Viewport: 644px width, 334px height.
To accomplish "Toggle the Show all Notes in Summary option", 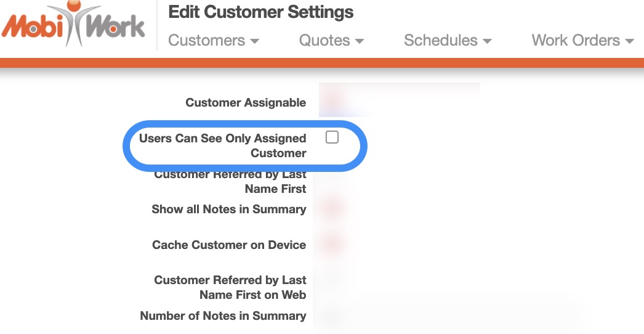I will coord(332,208).
